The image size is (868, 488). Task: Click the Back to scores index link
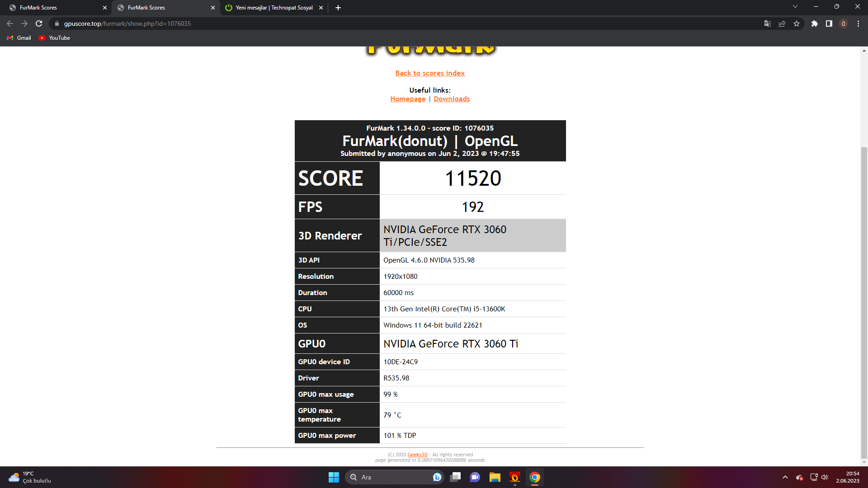click(429, 73)
